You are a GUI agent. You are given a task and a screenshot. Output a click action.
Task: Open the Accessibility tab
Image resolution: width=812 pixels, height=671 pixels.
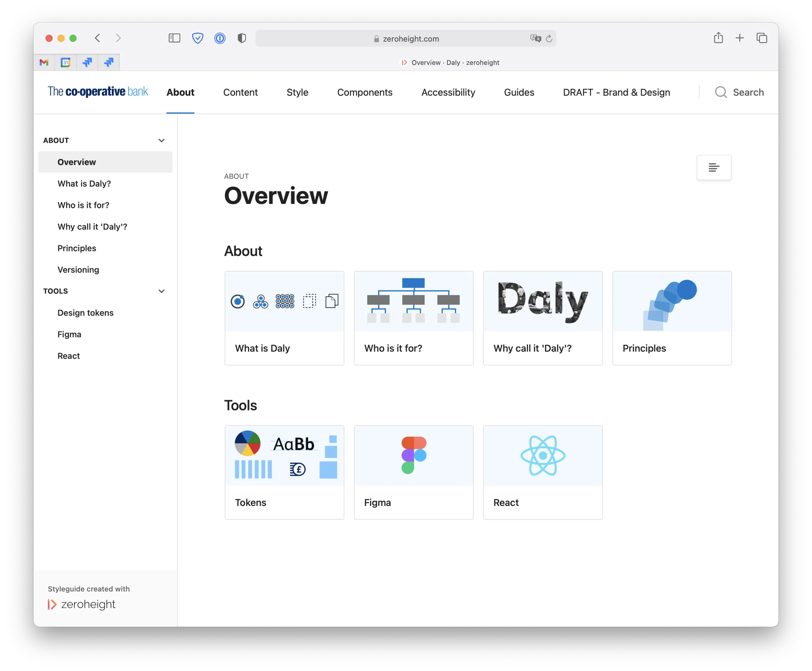click(x=448, y=93)
